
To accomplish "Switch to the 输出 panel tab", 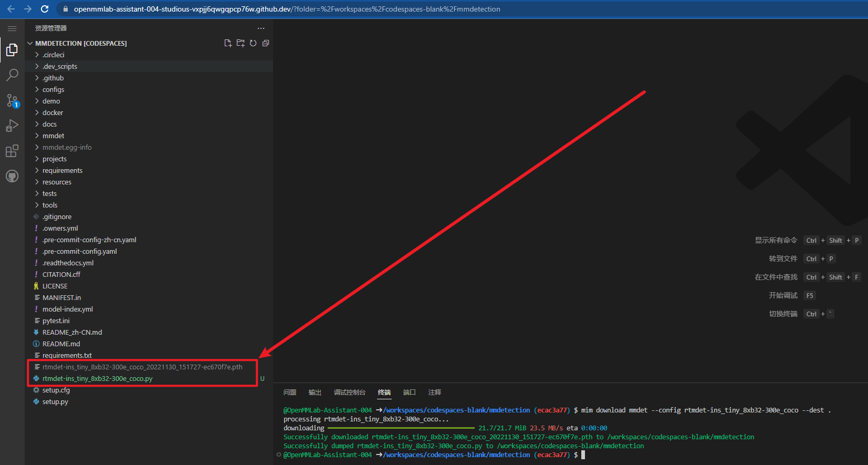I will [315, 392].
